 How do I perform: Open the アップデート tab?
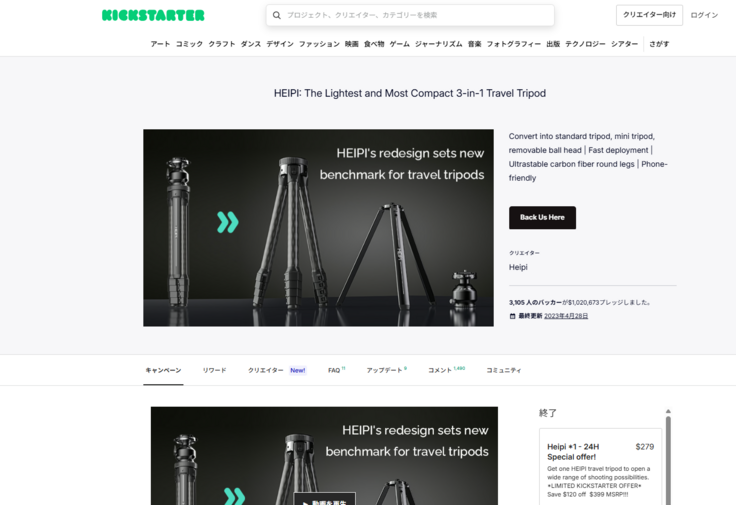click(x=386, y=370)
